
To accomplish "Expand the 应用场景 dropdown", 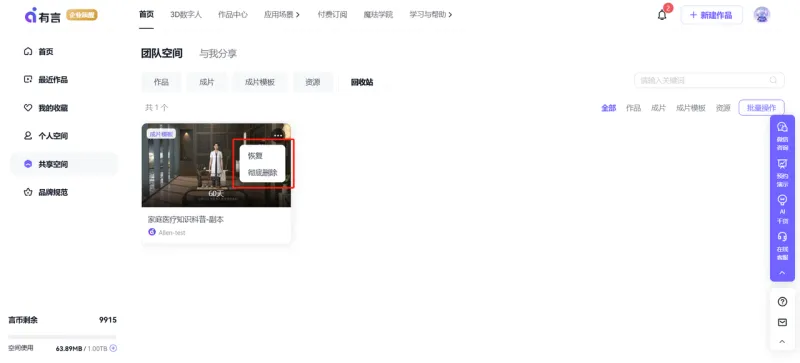I will (x=282, y=15).
